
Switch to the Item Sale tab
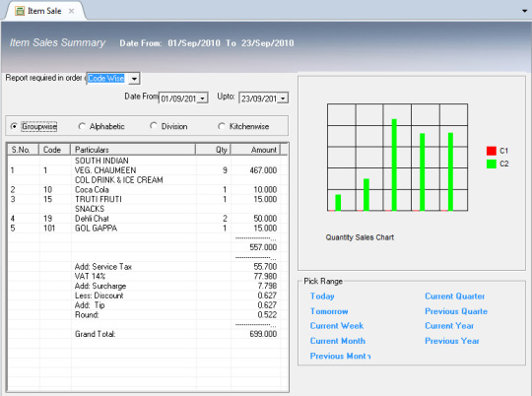coord(44,11)
